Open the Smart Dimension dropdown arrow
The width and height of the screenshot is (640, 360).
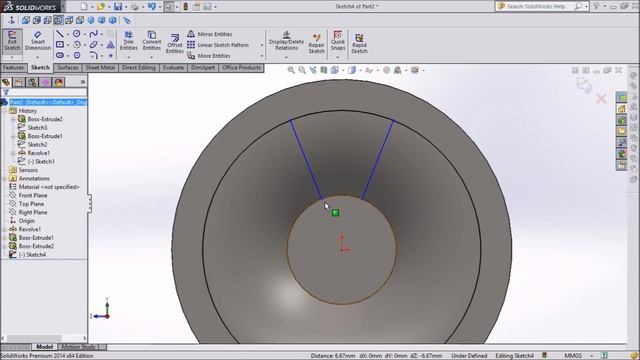[x=38, y=58]
